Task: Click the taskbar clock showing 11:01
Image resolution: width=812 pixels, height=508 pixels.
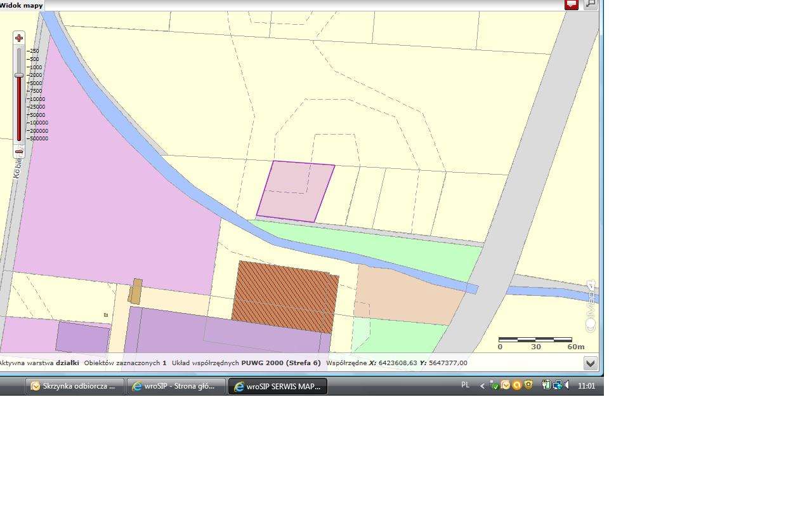Action: pos(587,386)
